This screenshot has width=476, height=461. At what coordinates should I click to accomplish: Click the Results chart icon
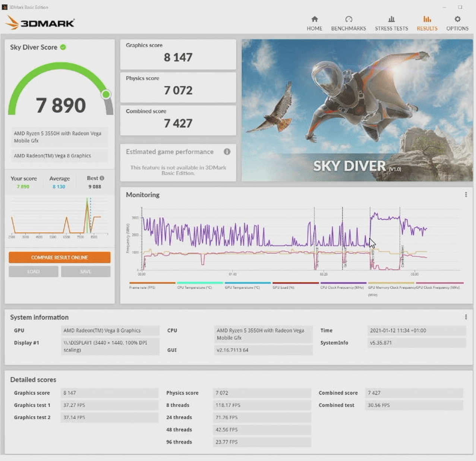[x=427, y=19]
